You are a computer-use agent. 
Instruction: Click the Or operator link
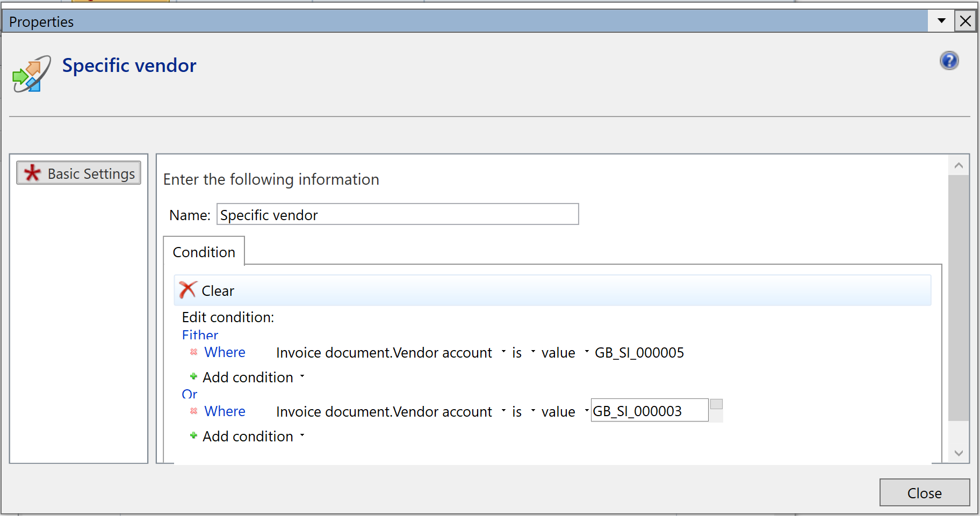(189, 394)
